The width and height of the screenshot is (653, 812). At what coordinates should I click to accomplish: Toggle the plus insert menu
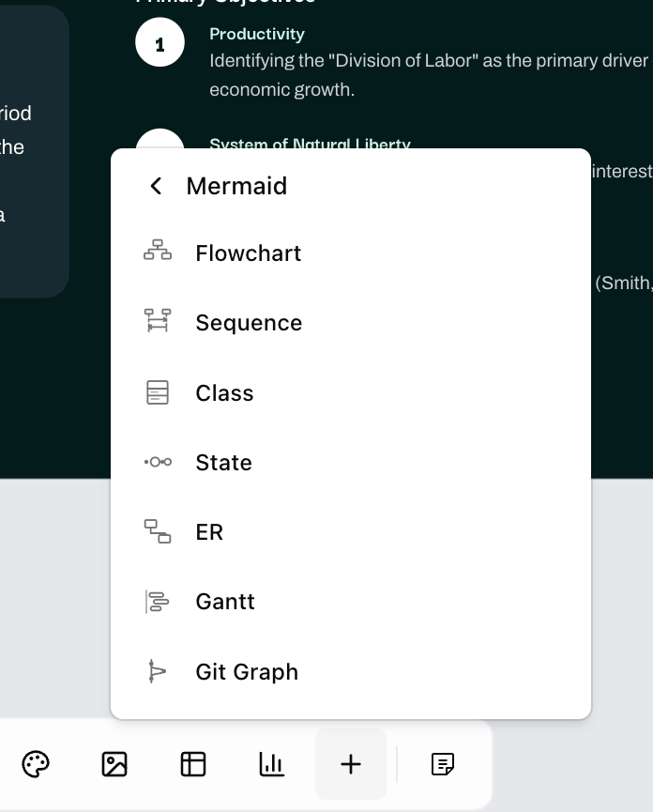(x=351, y=764)
